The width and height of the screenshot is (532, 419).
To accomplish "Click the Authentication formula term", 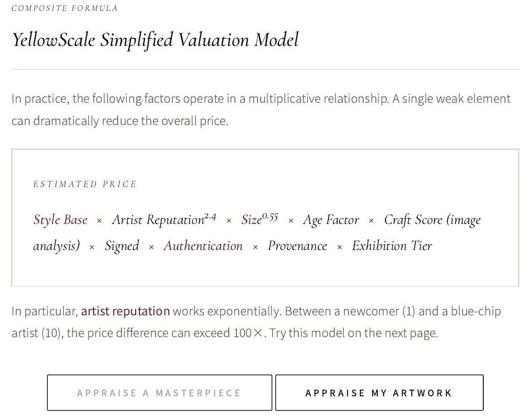I will [203, 246].
